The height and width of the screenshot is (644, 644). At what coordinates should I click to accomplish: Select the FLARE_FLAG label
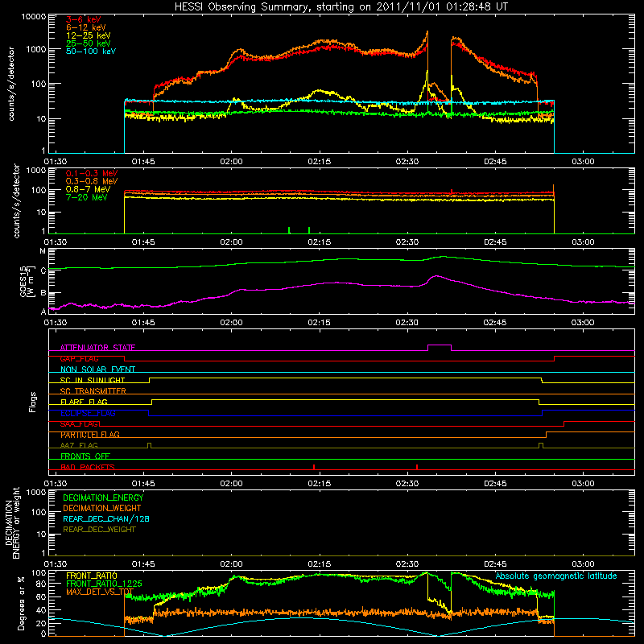pos(84,402)
